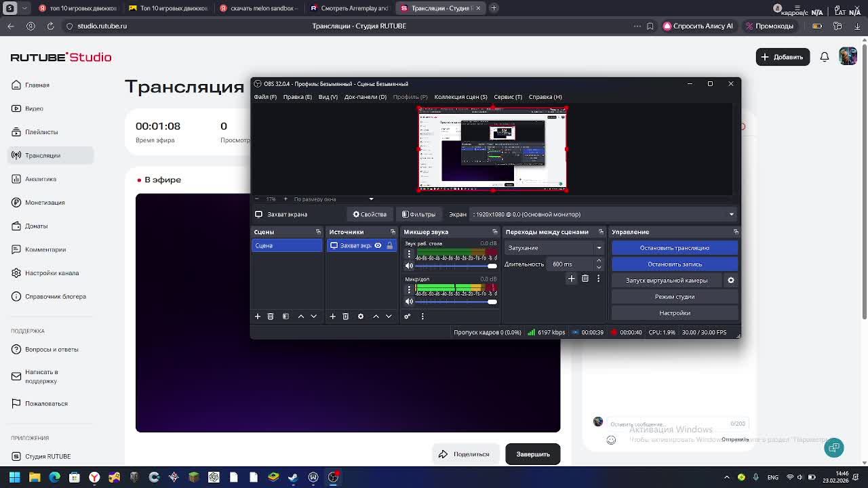Open scene filters in Сцены panel toolbar
The image size is (868, 488).
(285, 317)
